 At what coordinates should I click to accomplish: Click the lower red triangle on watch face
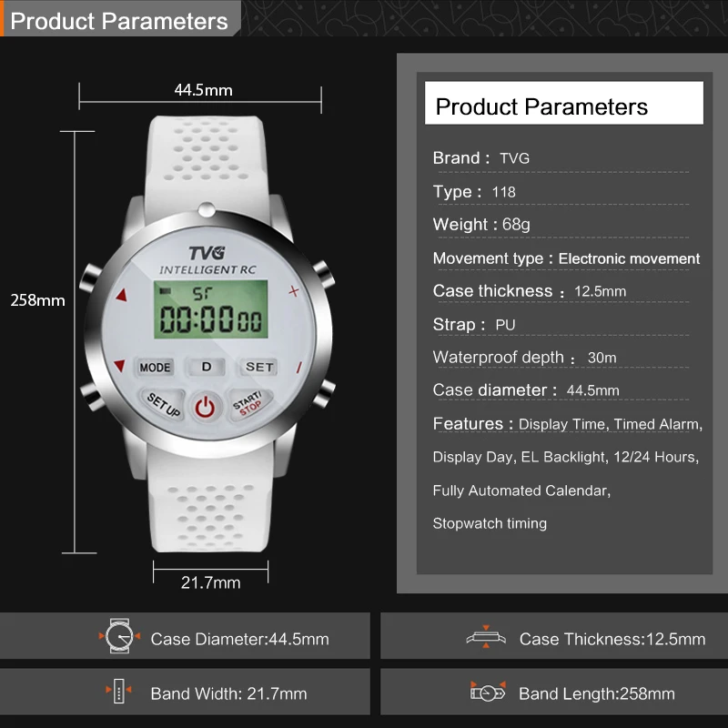[119, 366]
